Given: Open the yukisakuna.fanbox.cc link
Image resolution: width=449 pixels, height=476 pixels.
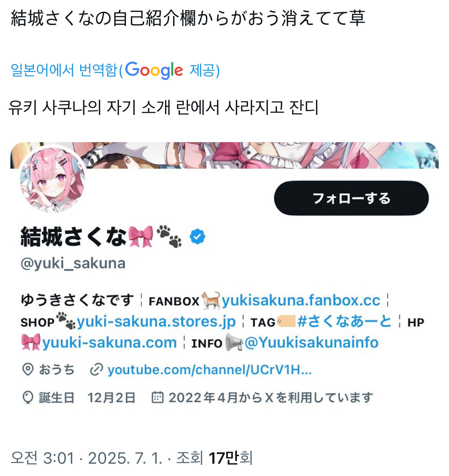Looking at the screenshot, I should [301, 300].
